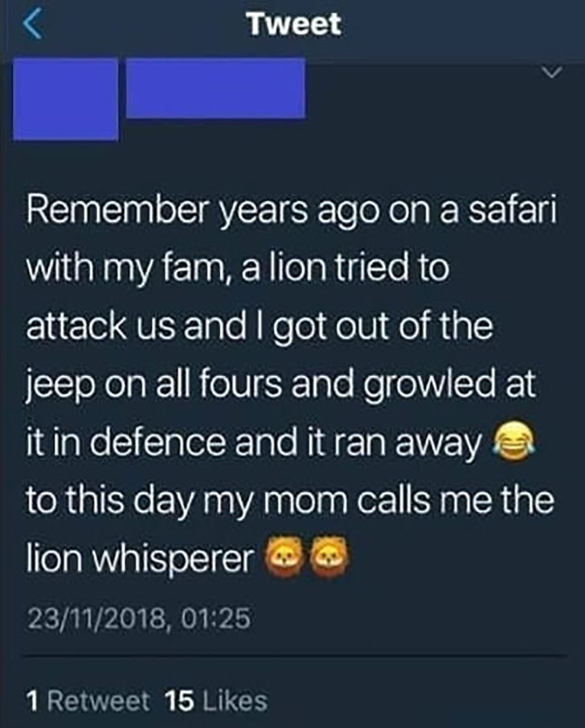Tap the second lion face emoji
Image resolution: width=585 pixels, height=728 pixels.
pos(330,556)
